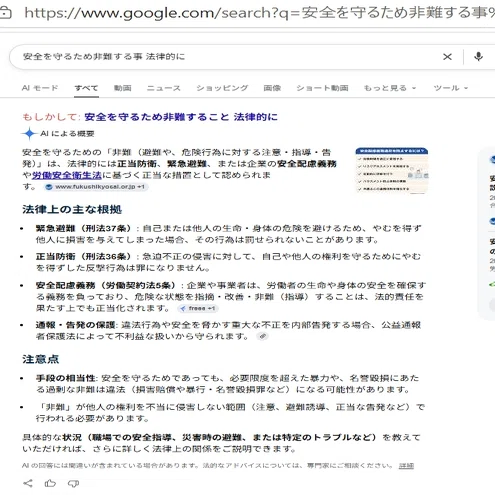
Task: Switch to the AI モード tab
Action: point(40,88)
